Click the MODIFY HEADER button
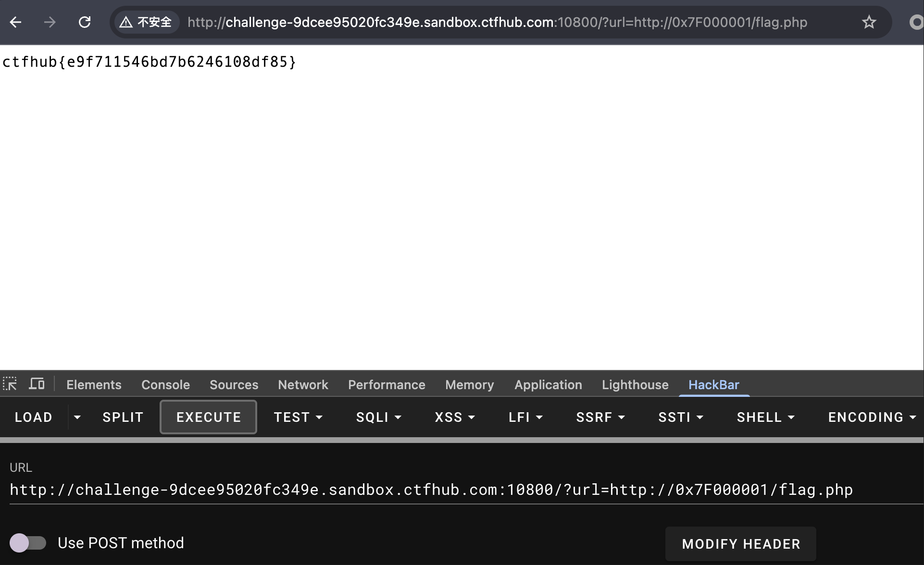Screen dimensions: 924x565 pos(740,544)
